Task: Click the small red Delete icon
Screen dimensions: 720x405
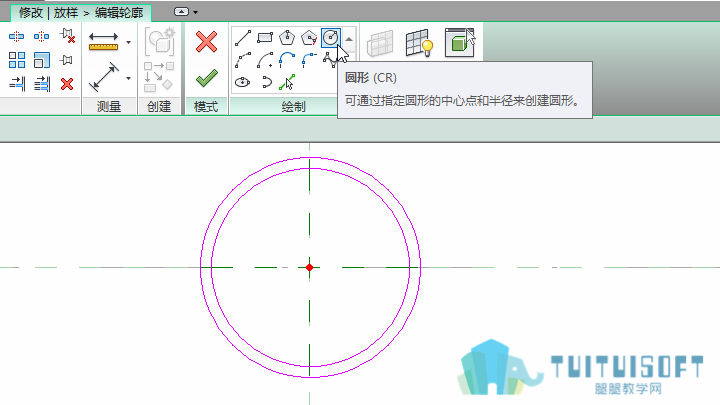Action: click(x=67, y=84)
